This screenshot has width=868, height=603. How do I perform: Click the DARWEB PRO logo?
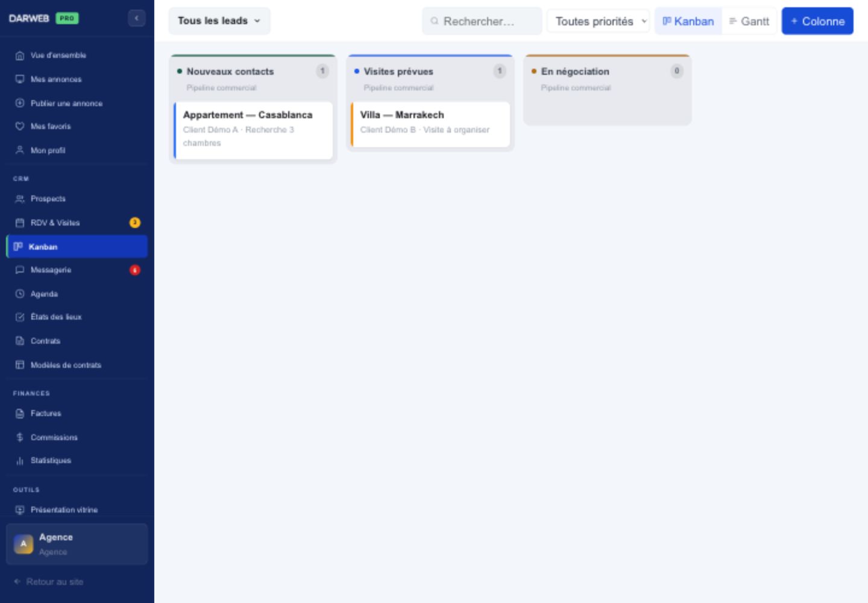click(43, 18)
